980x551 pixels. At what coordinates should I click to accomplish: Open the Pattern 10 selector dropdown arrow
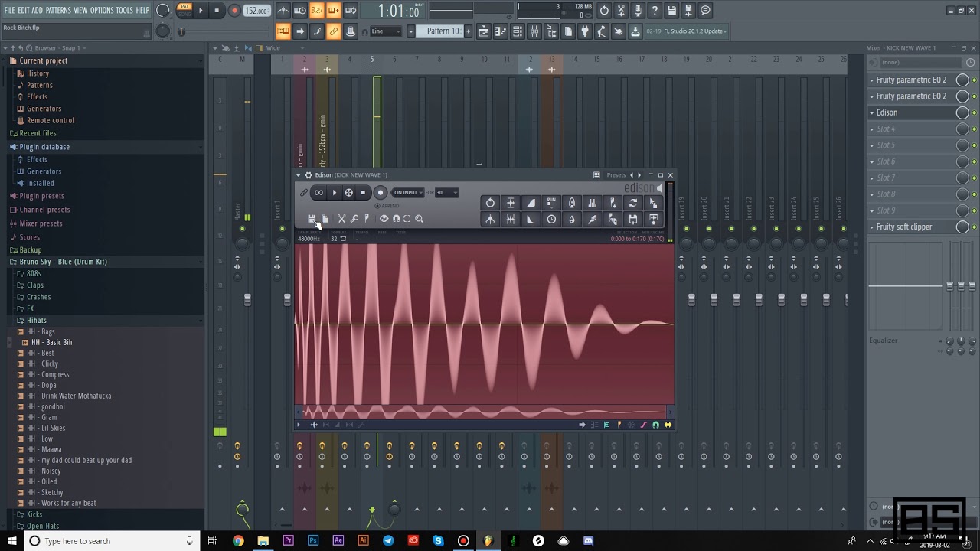411,31
